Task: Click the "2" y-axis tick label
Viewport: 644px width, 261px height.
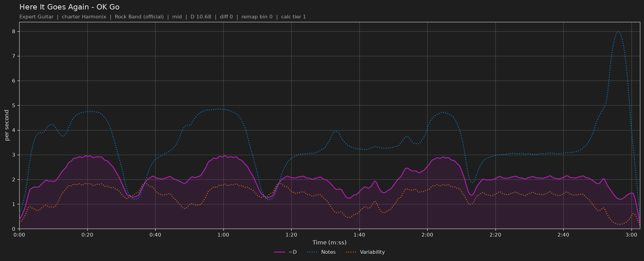Action: tap(14, 180)
